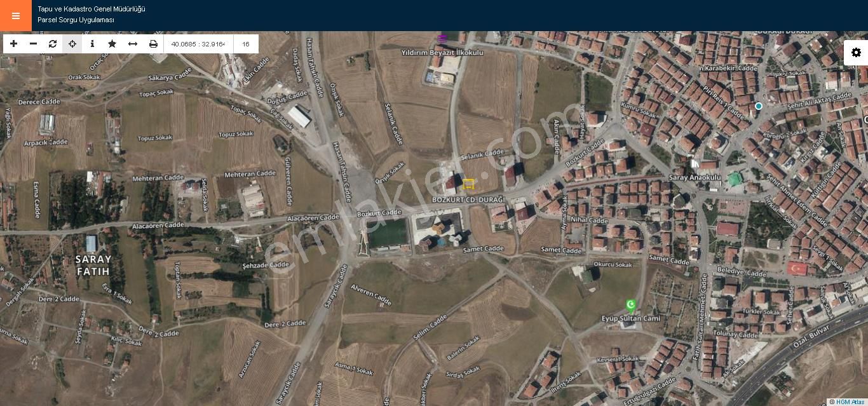
Task: Click the blue circle map marker
Action: 758,106
